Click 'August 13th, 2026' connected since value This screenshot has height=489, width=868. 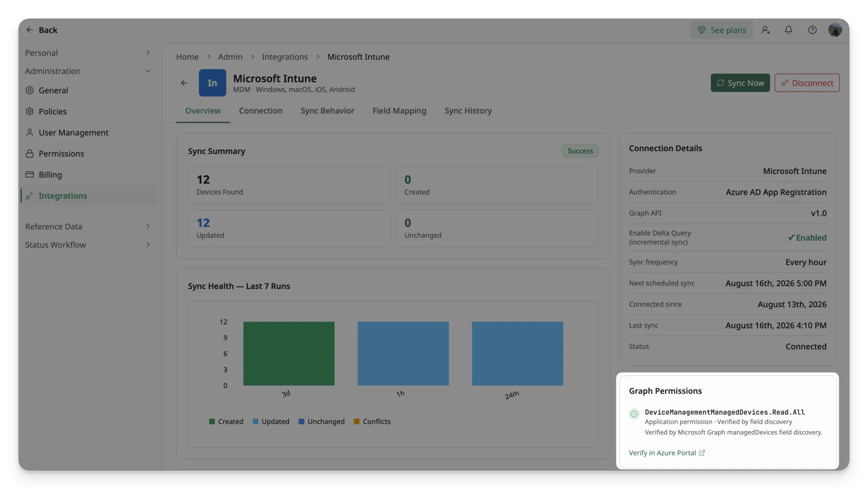(792, 305)
